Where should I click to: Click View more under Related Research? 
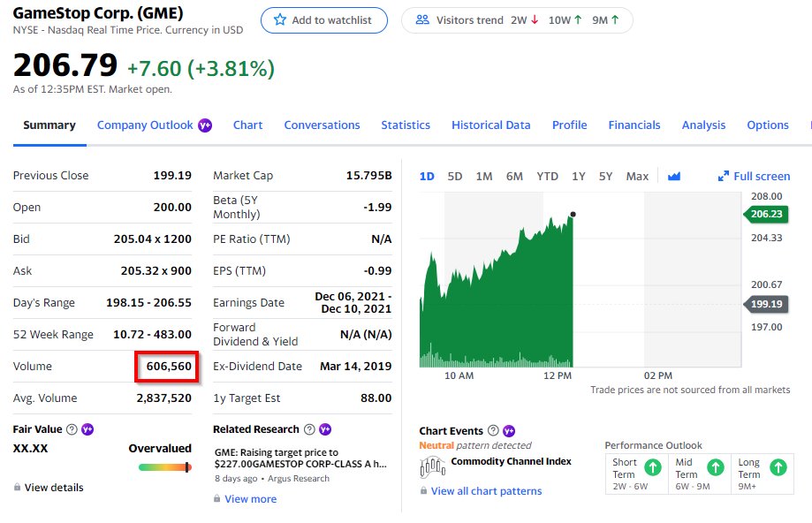point(251,499)
